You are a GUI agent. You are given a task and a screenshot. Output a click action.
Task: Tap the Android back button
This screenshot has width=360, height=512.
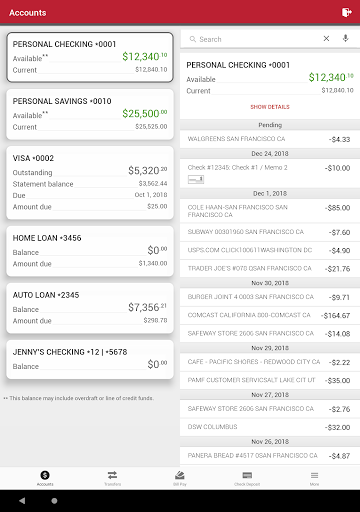click(x=22, y=501)
